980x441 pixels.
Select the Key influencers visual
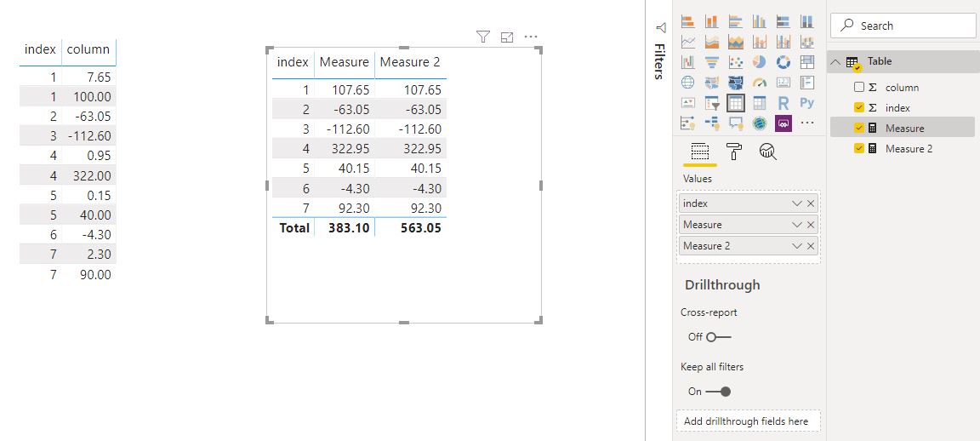pos(687,123)
